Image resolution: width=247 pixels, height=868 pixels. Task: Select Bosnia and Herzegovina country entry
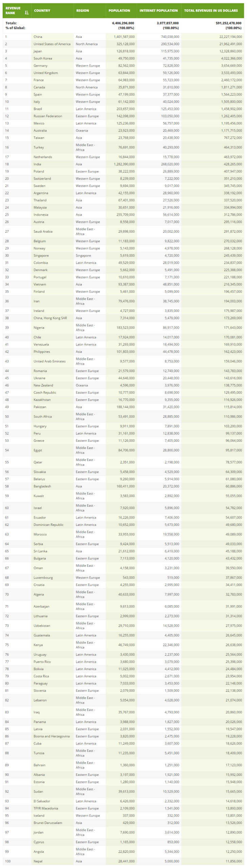[x=52, y=736]
